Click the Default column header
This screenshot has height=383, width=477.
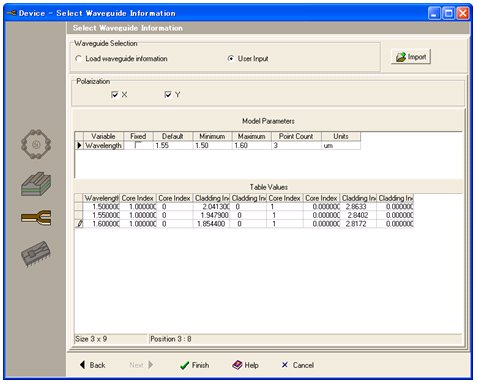coord(173,136)
